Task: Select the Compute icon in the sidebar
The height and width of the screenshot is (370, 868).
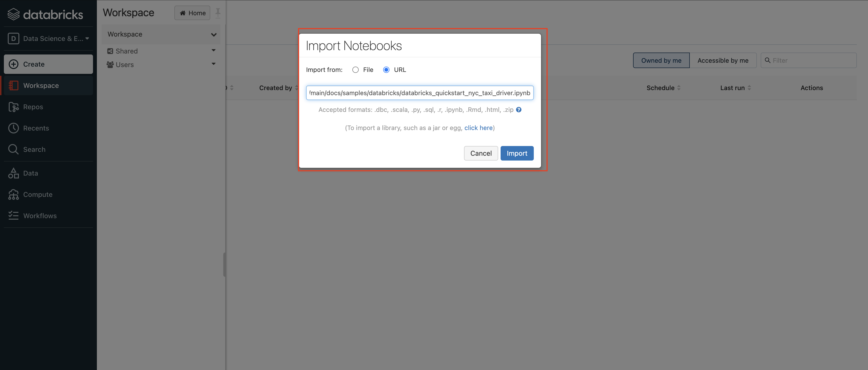Action: 14,194
